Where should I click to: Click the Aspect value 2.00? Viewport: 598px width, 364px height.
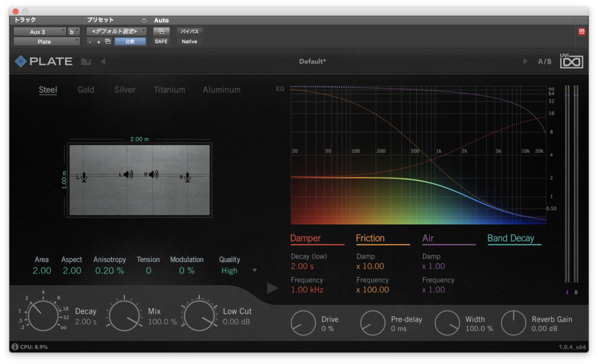tap(72, 271)
